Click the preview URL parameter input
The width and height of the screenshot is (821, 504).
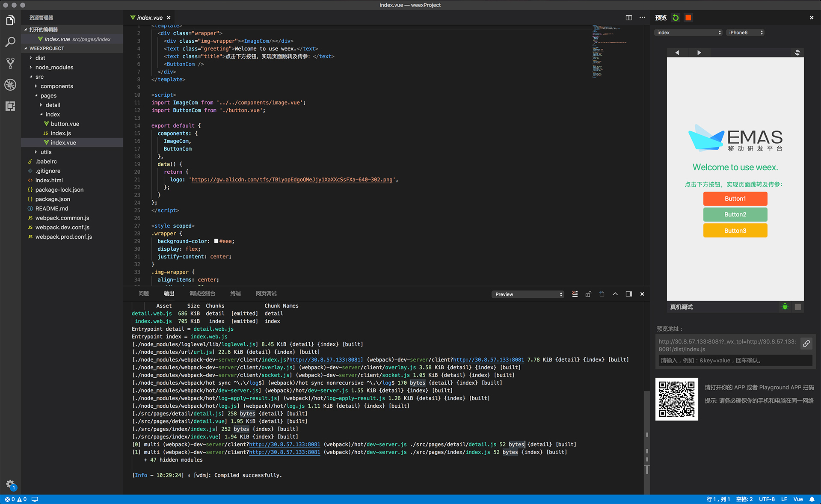coord(735,360)
